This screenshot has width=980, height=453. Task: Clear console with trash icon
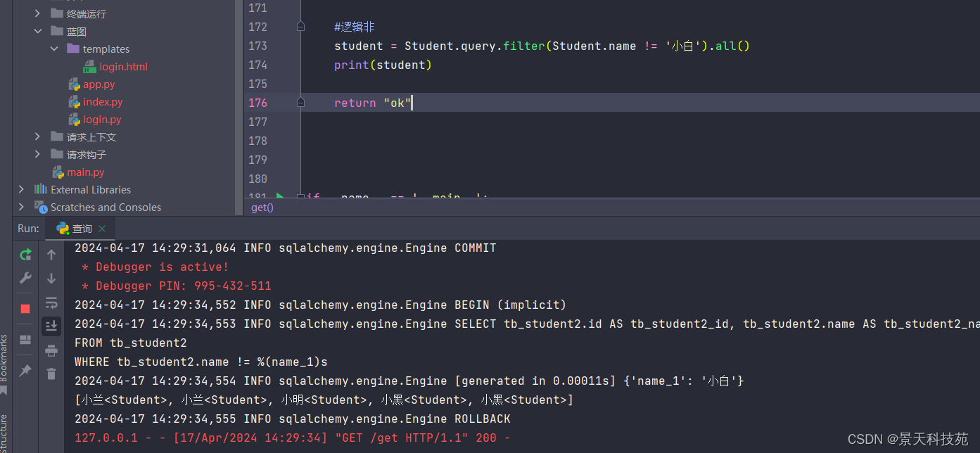pyautogui.click(x=51, y=374)
